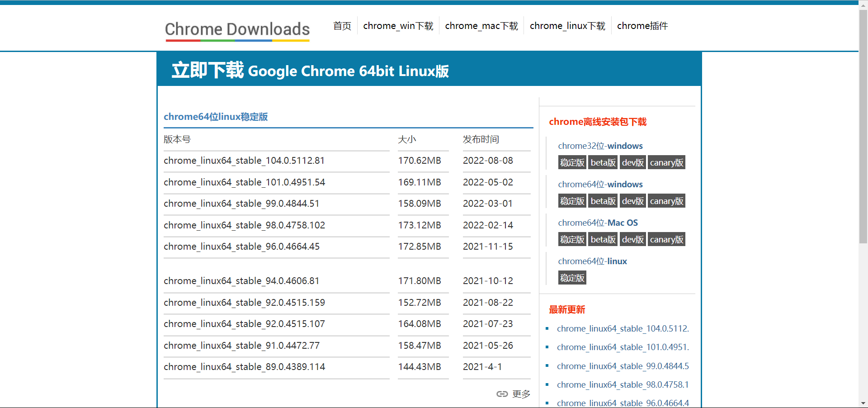Select 稳定版 under chrome64位-Mac OS

coord(572,239)
